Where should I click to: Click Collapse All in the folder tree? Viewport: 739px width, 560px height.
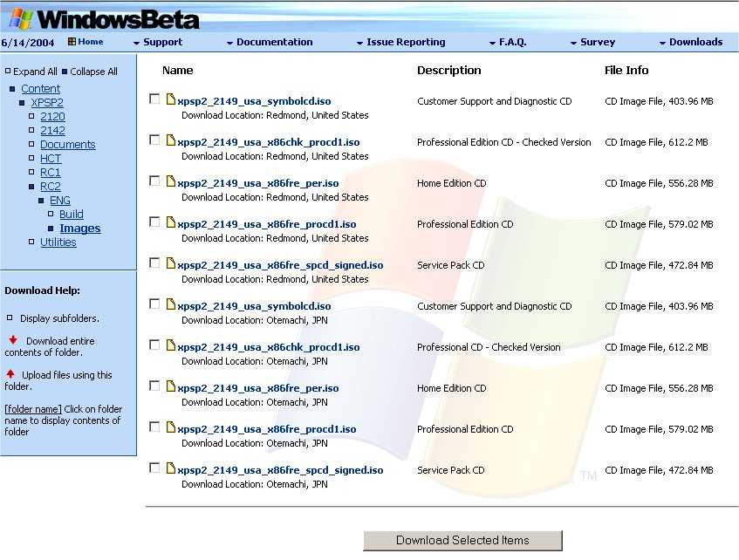tap(90, 72)
